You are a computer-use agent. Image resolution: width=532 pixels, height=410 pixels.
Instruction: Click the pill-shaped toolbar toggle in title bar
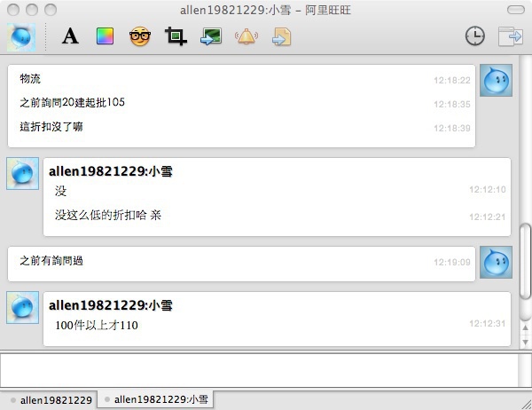pos(516,10)
